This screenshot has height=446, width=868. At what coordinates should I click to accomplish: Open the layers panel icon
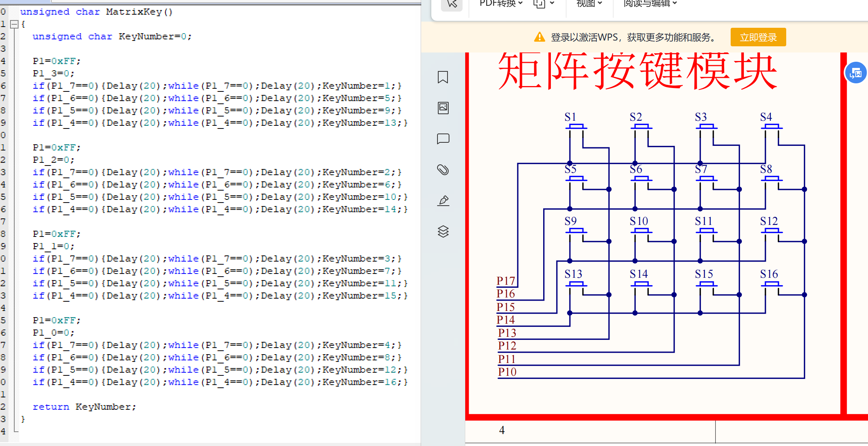pyautogui.click(x=443, y=231)
